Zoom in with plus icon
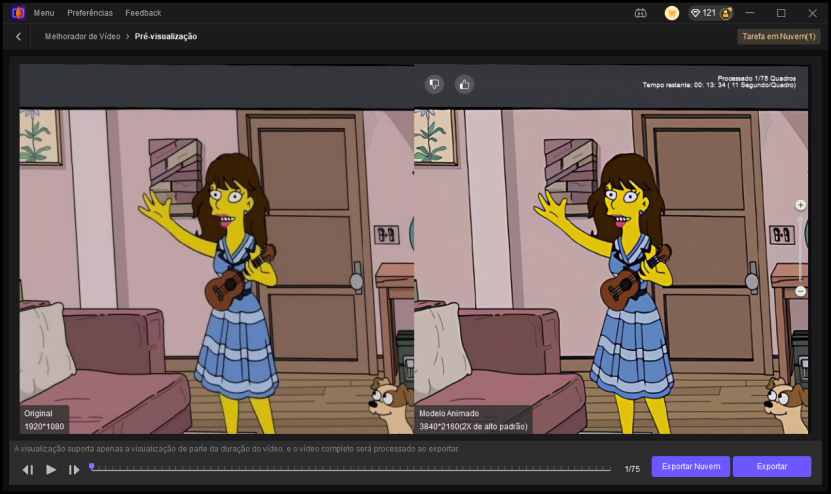The height and width of the screenshot is (494, 831). coord(800,205)
